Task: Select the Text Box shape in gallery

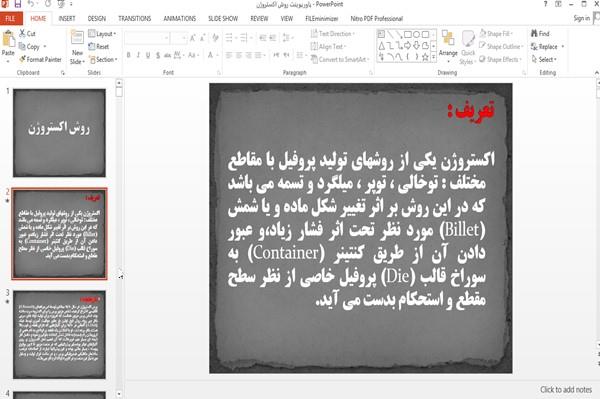Action: 381,34
